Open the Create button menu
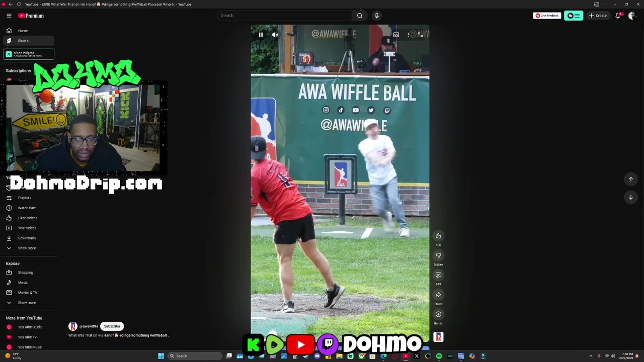Viewport: 644px width, 362px height. pos(598,16)
